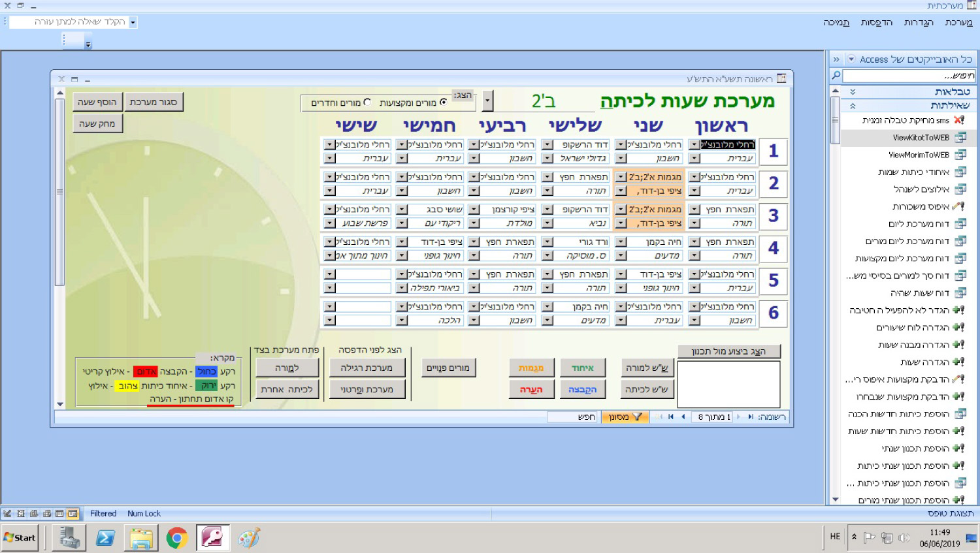This screenshot has width=980, height=553.
Task: Switch to PivotChart View in status bar
Action: (x=33, y=514)
